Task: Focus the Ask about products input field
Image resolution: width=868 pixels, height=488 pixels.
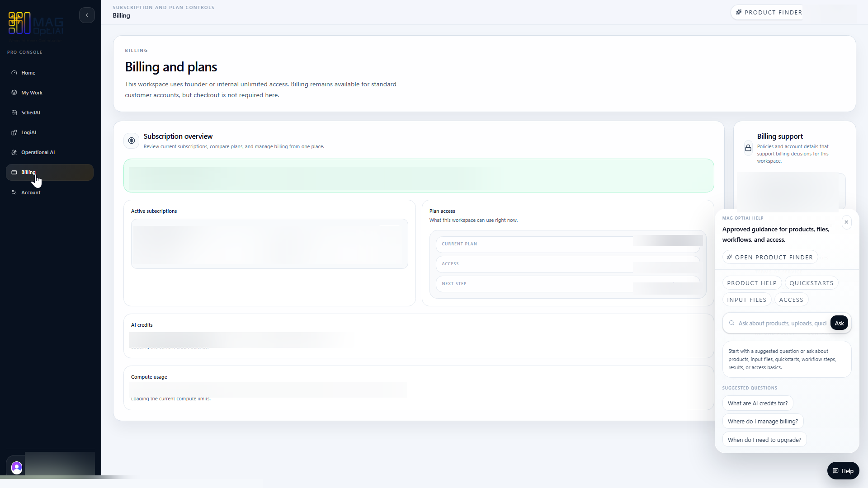Action: 782,323
